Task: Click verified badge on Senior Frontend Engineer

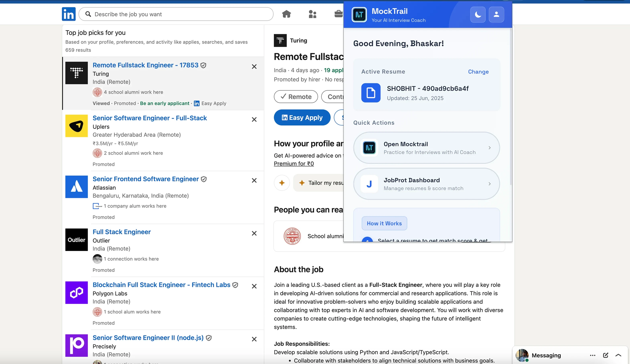Action: (204, 179)
